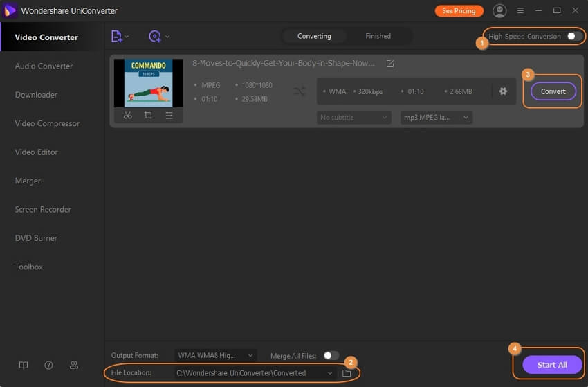Rename the file with the edit icon
The width and height of the screenshot is (588, 387).
point(390,64)
